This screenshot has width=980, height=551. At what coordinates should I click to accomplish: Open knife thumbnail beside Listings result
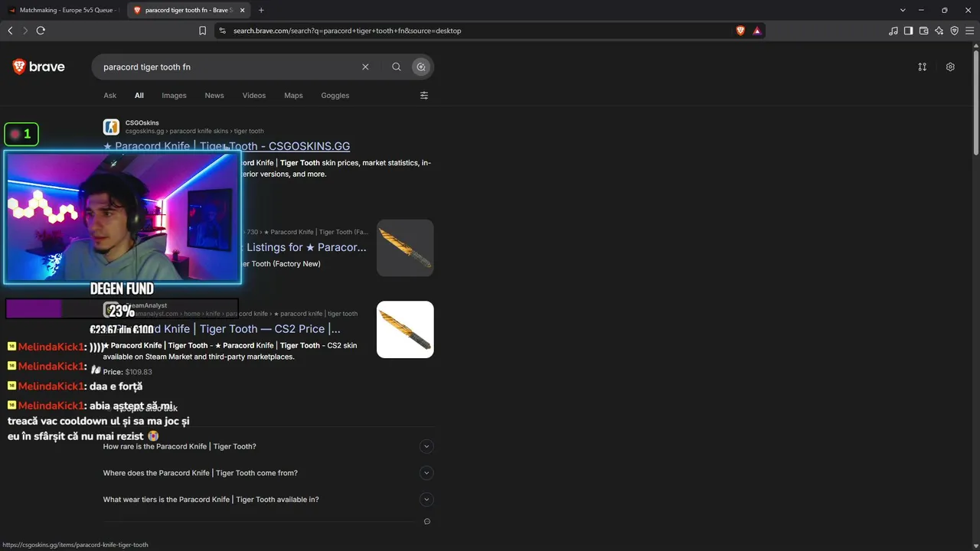(405, 247)
